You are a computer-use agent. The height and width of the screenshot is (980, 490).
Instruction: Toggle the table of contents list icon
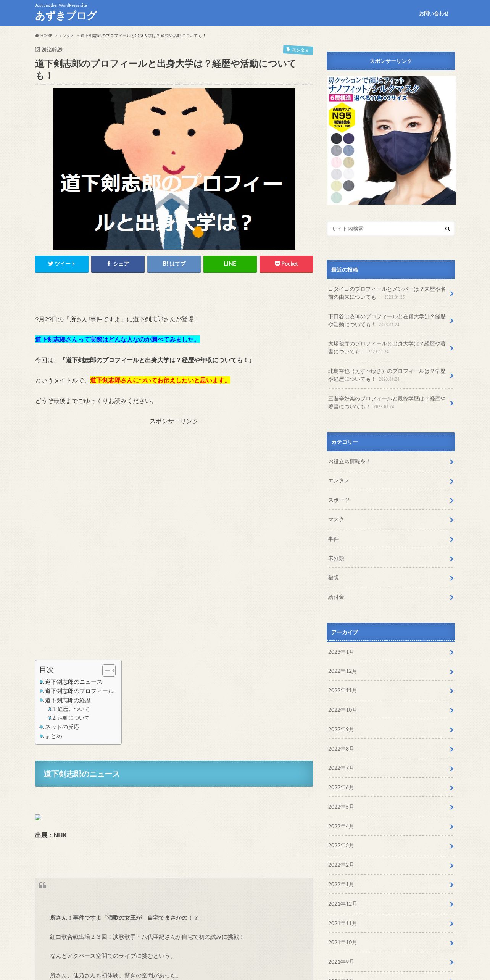click(109, 671)
